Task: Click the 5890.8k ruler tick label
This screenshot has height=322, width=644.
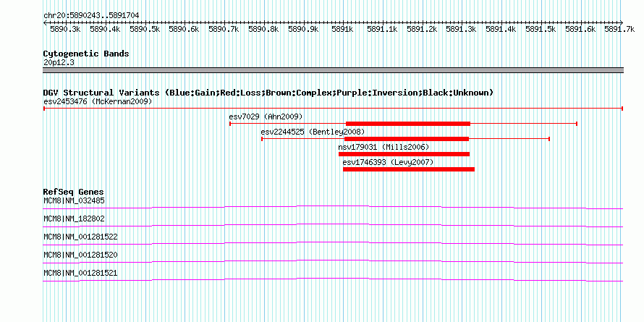Action: click(263, 29)
